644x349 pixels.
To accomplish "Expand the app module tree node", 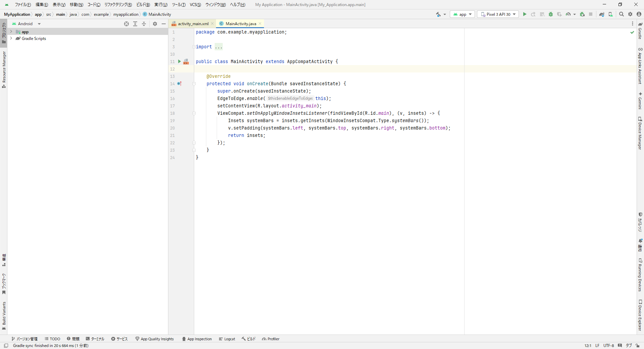I will tap(11, 32).
